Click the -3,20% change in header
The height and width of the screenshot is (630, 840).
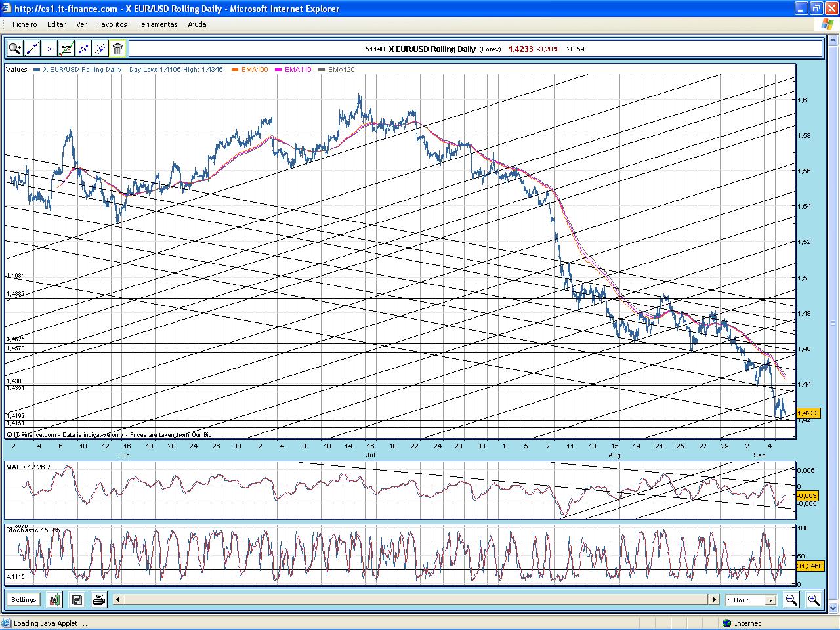(548, 49)
